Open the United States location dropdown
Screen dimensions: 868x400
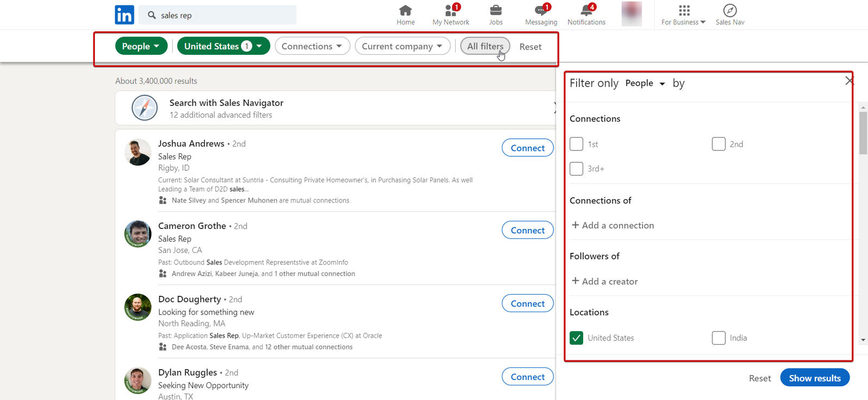[x=224, y=46]
